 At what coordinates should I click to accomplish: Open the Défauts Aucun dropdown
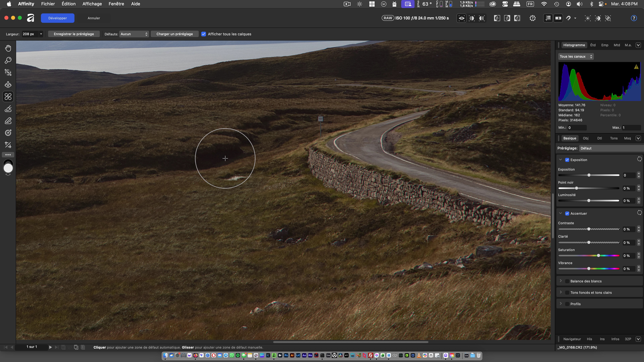(x=134, y=34)
